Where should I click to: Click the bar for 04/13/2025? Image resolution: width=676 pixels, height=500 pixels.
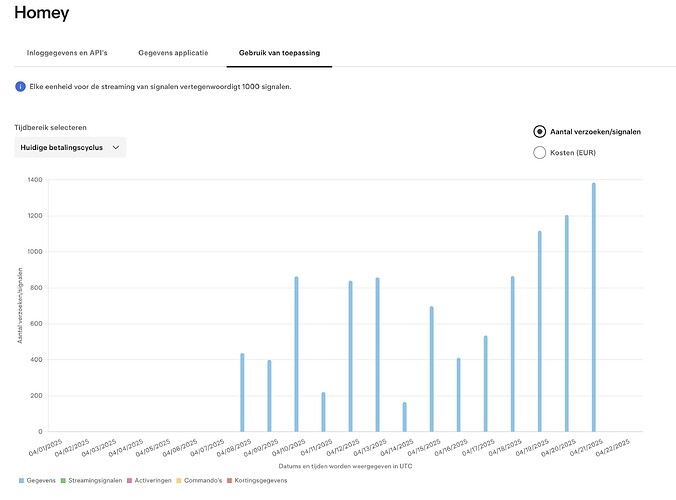[377, 355]
